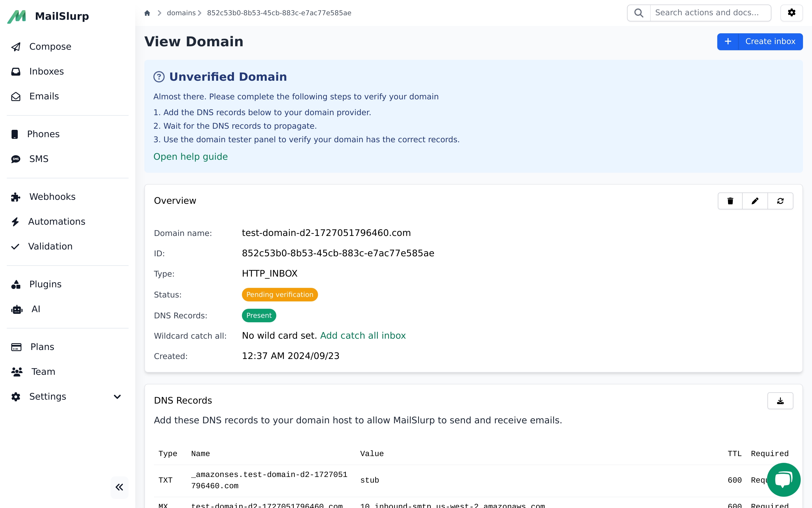Collapse the sidebar with double chevron
The height and width of the screenshot is (508, 812).
click(x=120, y=487)
